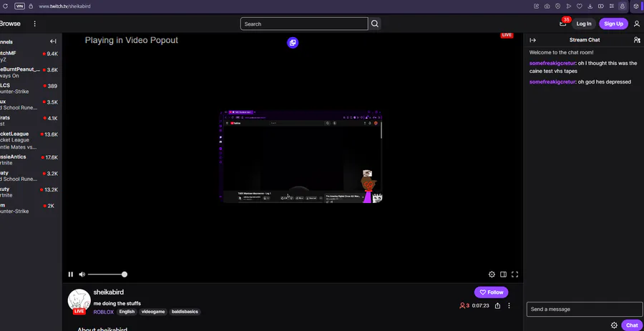Click the extension cube icon at browser edge
Viewport: 644px width, 331px height.
636,6
